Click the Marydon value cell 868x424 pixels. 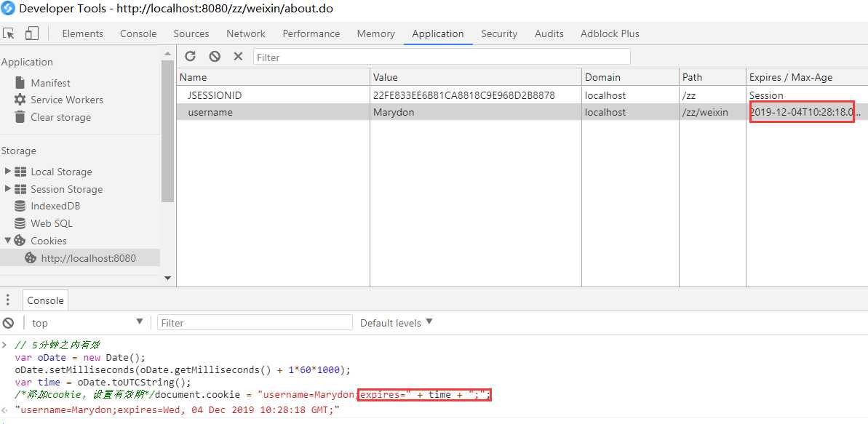coord(476,113)
